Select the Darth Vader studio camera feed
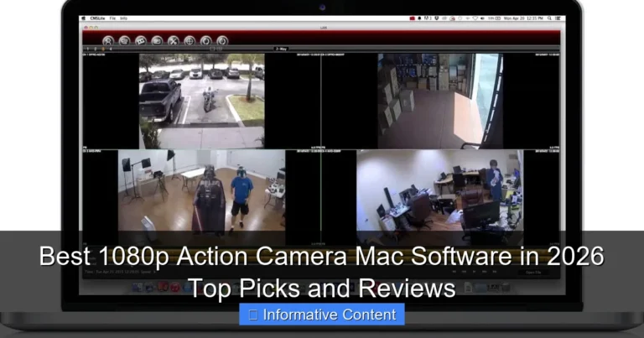 tap(201, 198)
